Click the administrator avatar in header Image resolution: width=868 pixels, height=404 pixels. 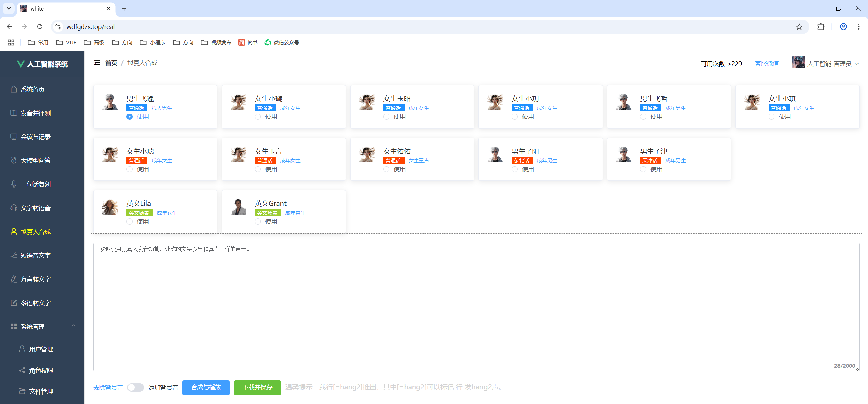point(798,62)
